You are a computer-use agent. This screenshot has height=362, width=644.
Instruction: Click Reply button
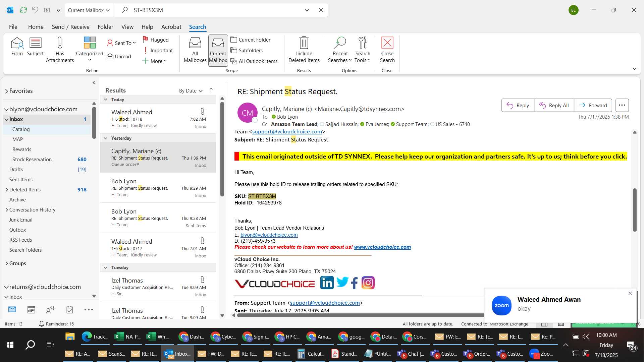click(518, 105)
